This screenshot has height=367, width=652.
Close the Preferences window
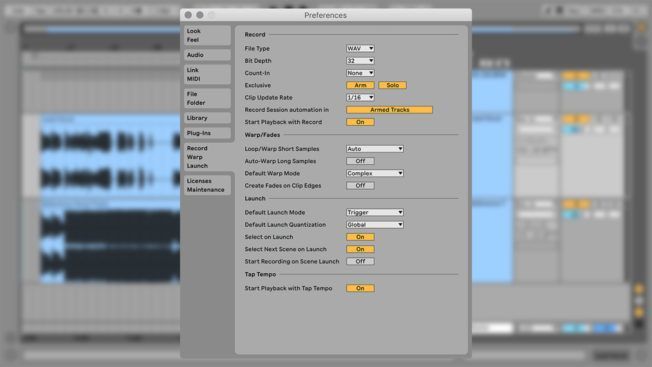[188, 15]
